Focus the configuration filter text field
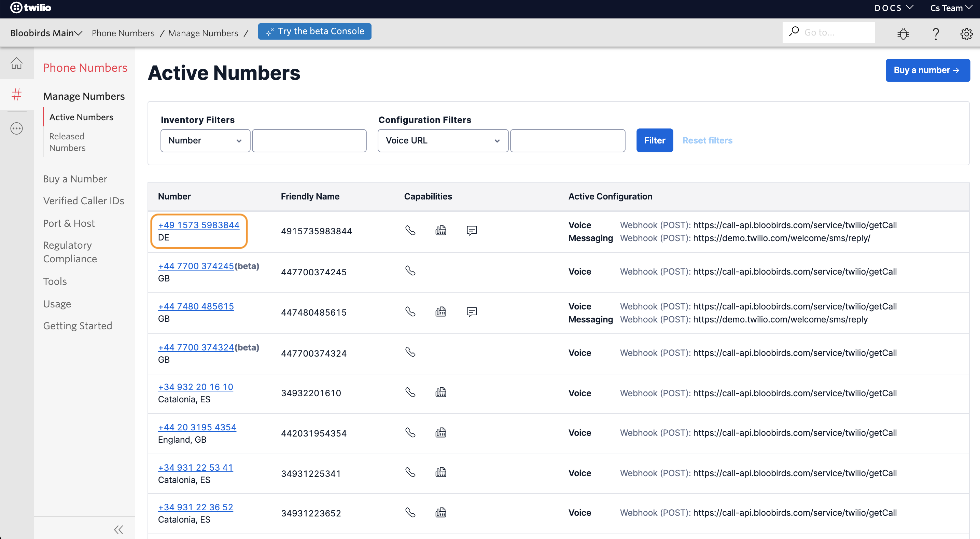This screenshot has height=539, width=980. pos(567,140)
